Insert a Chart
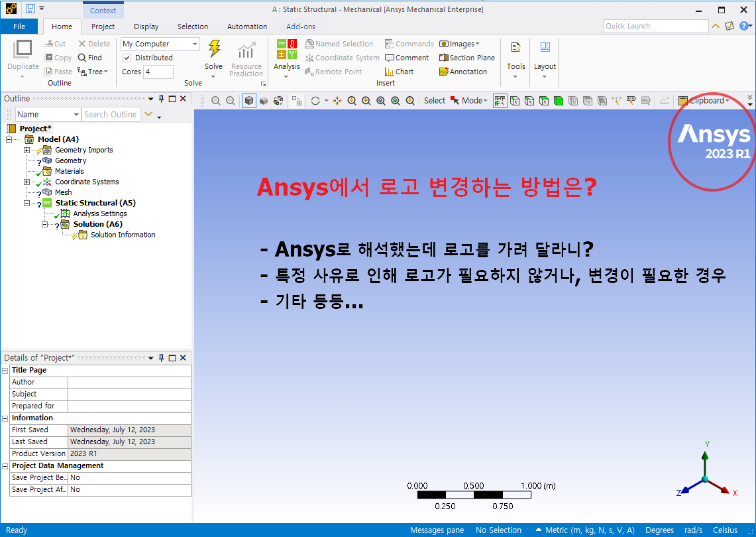This screenshot has height=537, width=756. coord(400,72)
